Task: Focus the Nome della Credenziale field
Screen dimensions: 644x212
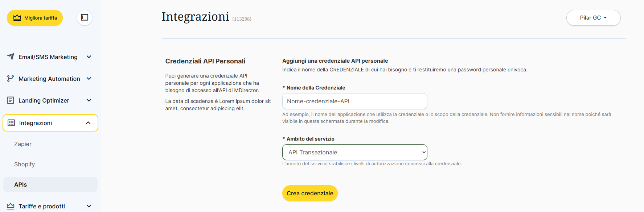Action: 354,101
